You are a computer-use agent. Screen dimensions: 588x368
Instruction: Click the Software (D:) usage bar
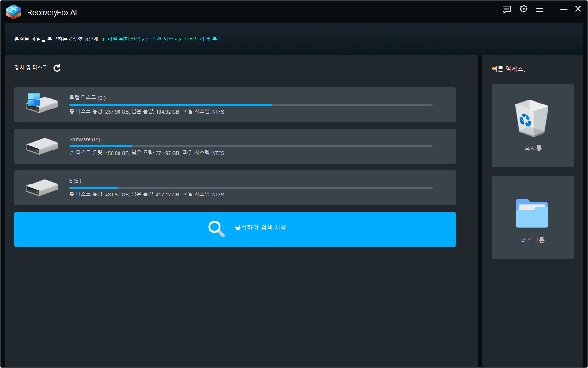251,146
